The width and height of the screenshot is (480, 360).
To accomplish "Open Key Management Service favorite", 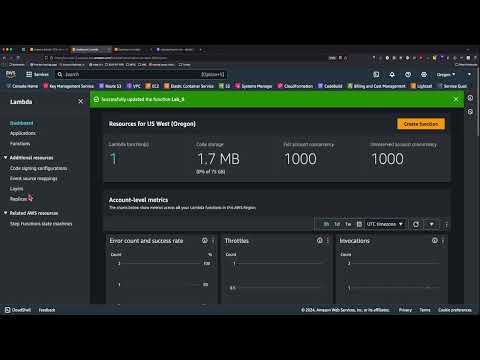I will click(x=69, y=86).
